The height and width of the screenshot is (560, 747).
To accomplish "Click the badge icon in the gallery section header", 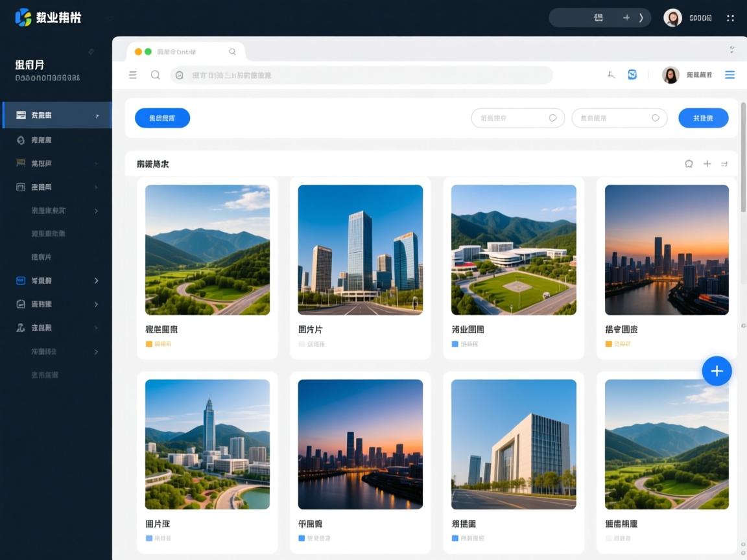I will point(689,164).
